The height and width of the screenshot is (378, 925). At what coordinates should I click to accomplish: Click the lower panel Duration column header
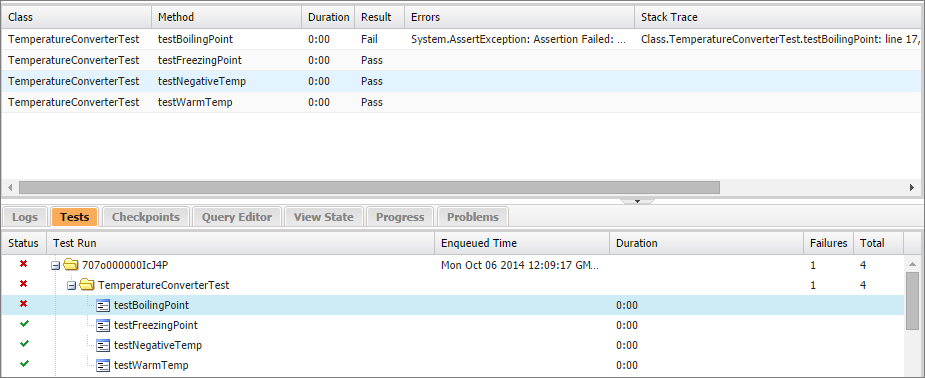click(706, 243)
